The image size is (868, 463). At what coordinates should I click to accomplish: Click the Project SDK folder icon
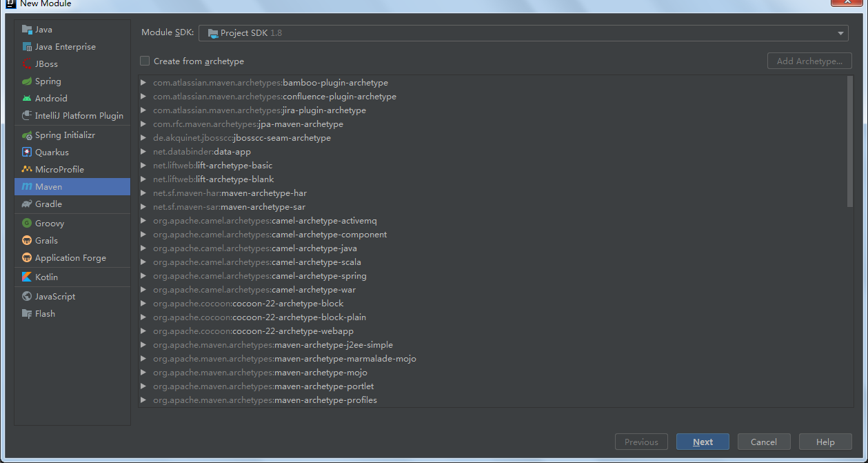[213, 33]
